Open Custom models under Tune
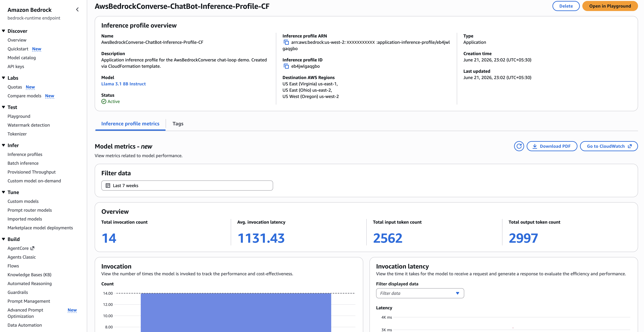This screenshot has height=332, width=644. (x=23, y=201)
